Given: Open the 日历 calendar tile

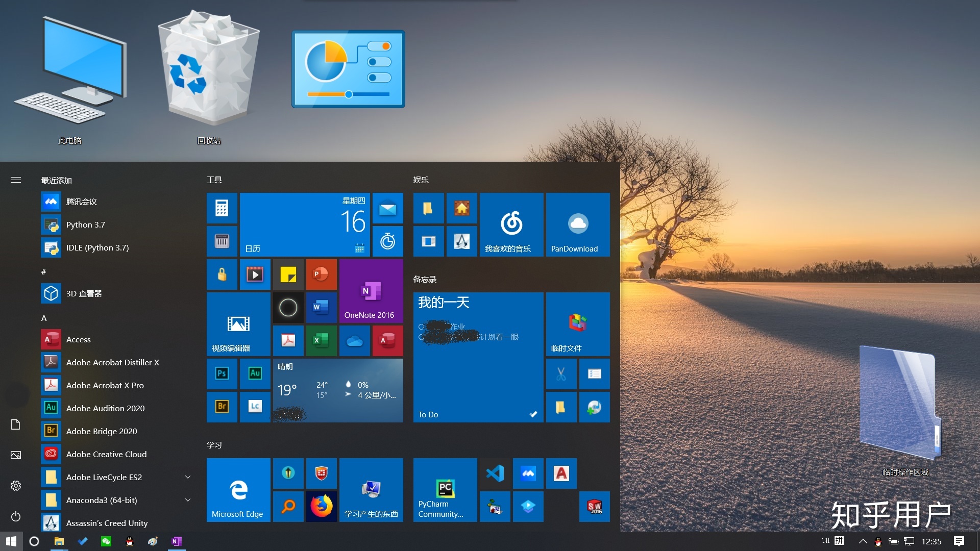Looking at the screenshot, I should (305, 225).
